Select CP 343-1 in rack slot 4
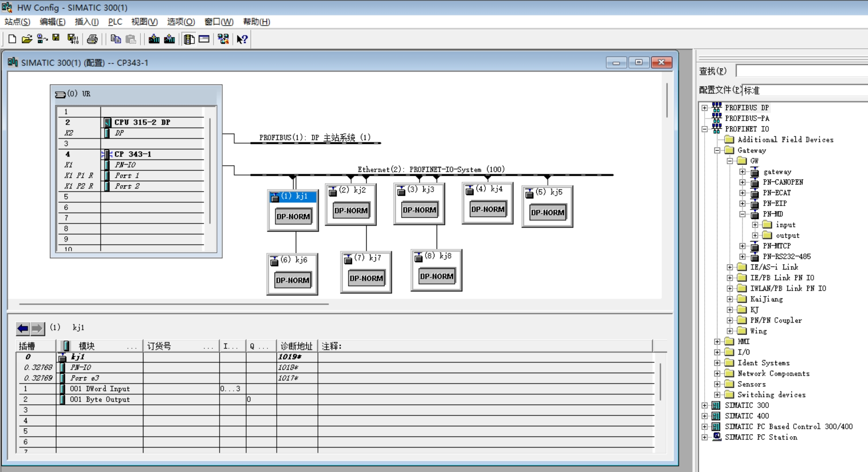Screen dimensions: 868x472 (x=133, y=154)
